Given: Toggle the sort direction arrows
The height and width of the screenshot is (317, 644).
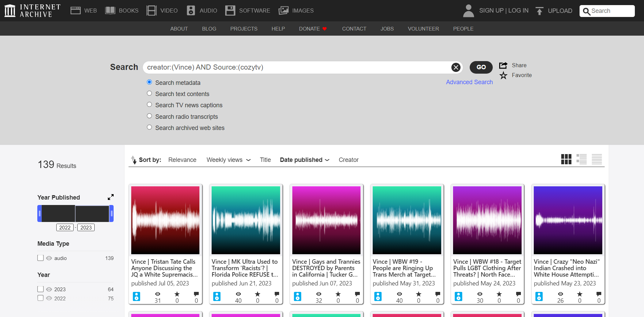Looking at the screenshot, I should point(134,160).
